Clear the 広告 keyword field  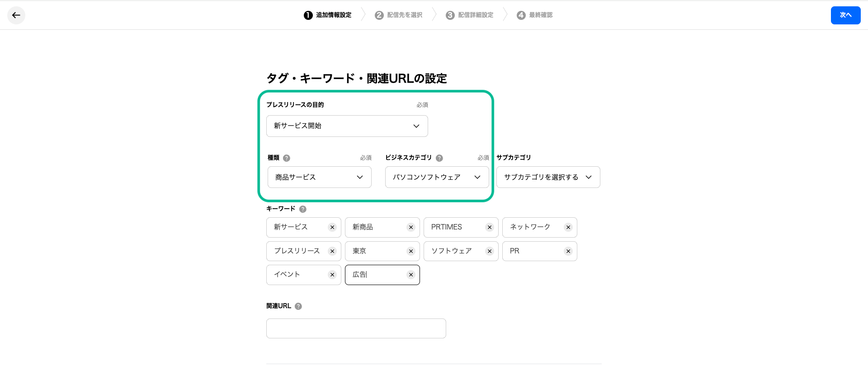(x=411, y=275)
